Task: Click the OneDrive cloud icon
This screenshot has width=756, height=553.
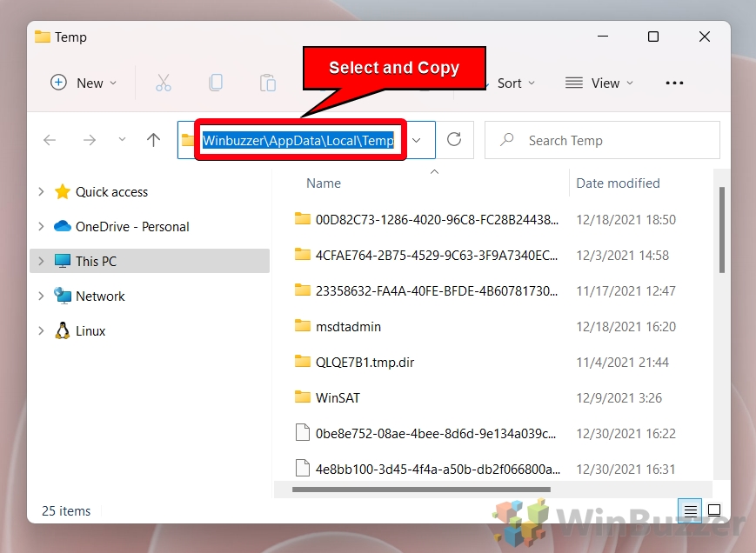Action: tap(62, 226)
